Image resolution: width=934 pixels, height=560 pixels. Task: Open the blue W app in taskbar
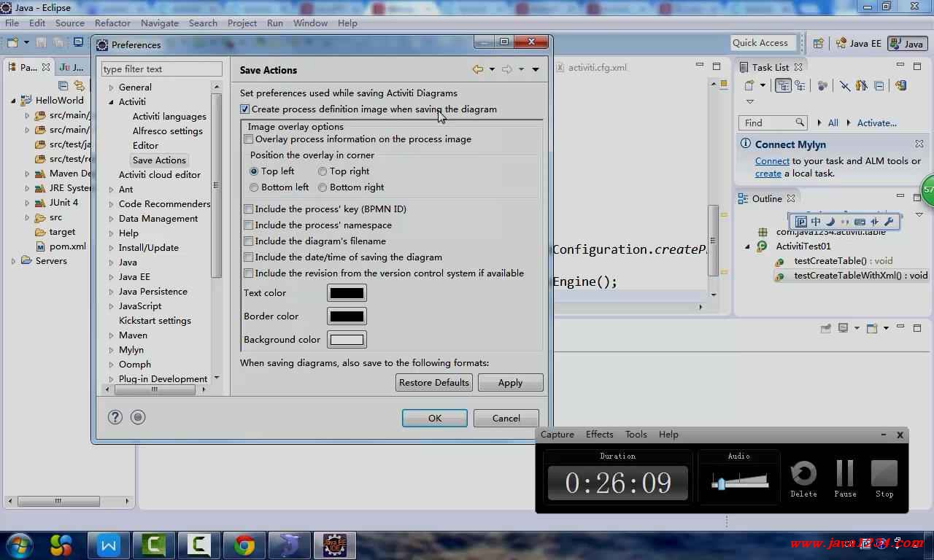(x=109, y=545)
